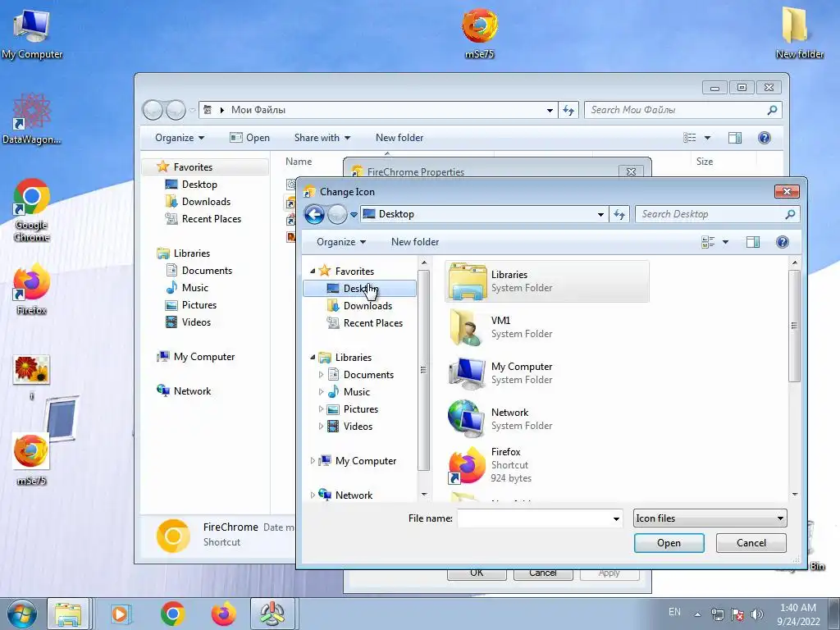The image size is (840, 630).
Task: Click the Open button in Change Icon
Action: point(669,543)
